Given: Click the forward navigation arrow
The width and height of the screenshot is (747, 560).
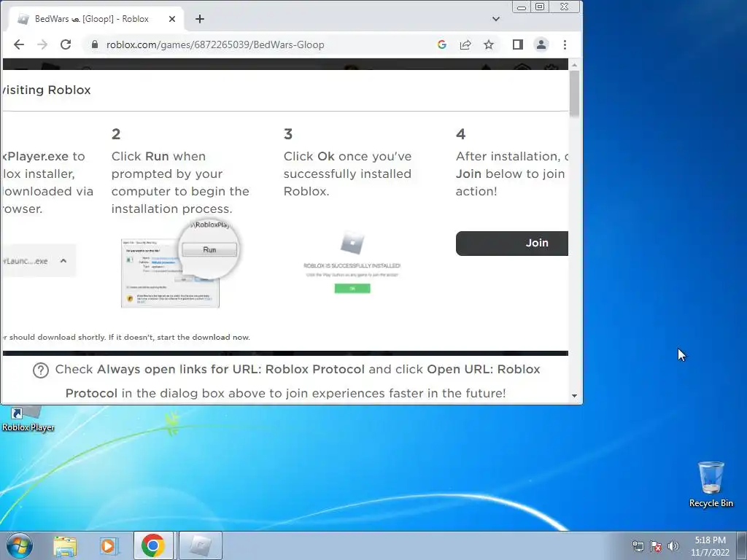Looking at the screenshot, I should (42, 44).
